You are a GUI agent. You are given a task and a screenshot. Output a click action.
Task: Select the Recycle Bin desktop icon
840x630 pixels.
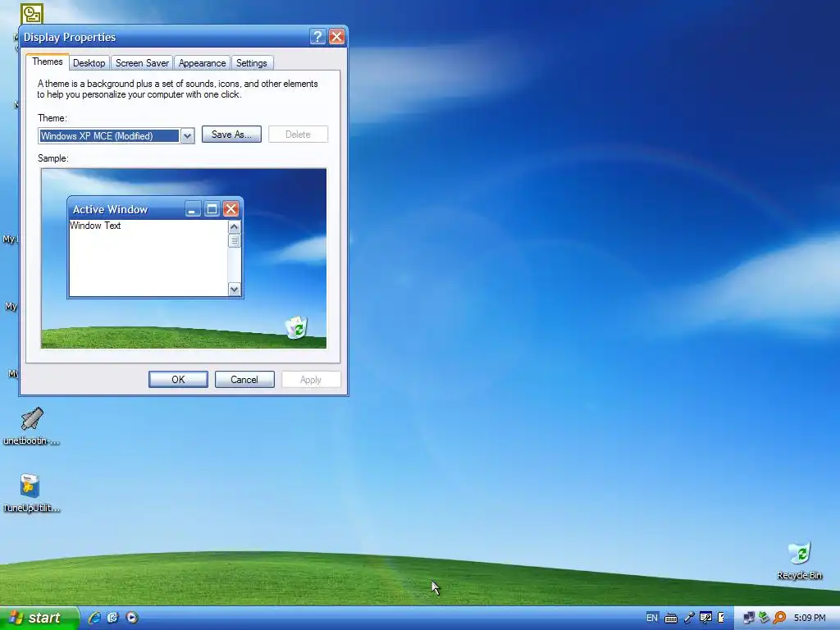(799, 561)
